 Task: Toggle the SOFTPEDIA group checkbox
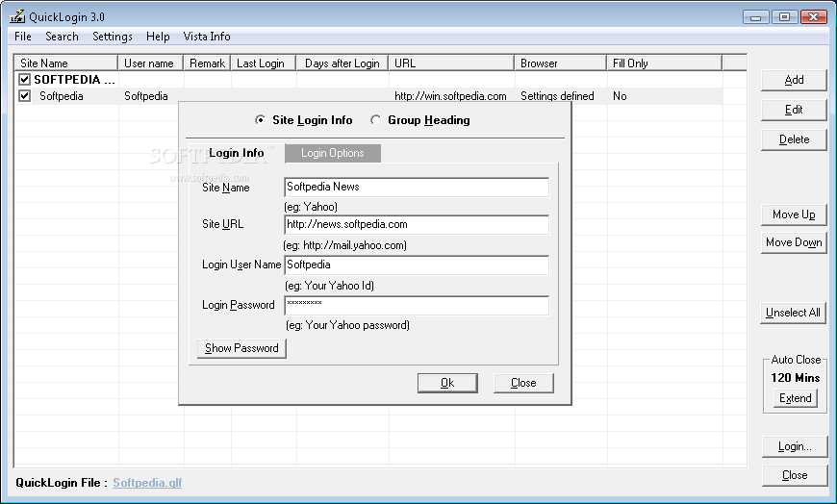point(24,80)
